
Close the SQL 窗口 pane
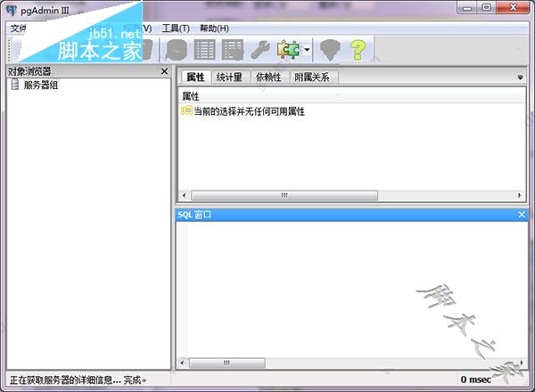[522, 215]
